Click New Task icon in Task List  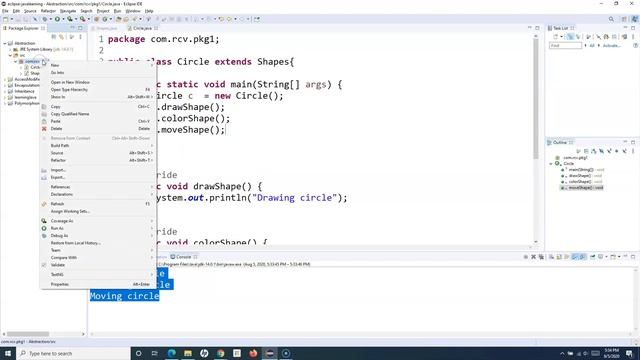click(x=556, y=37)
